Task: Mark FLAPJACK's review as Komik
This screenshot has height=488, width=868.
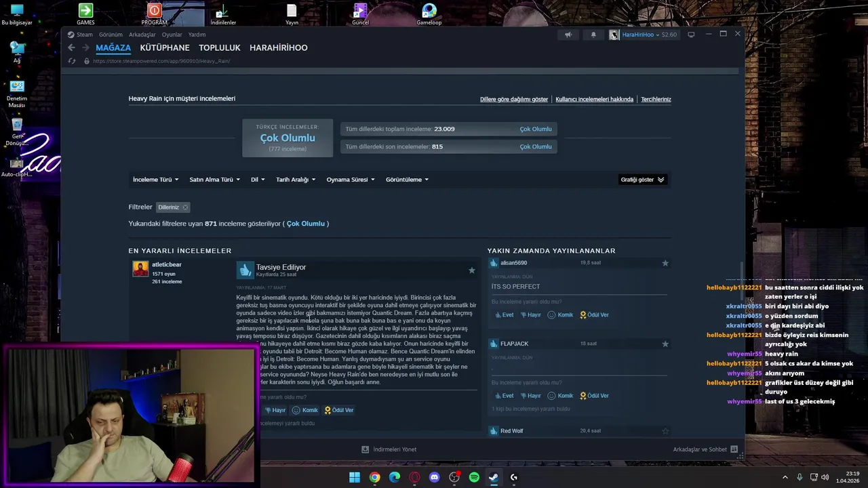Action: pyautogui.click(x=560, y=396)
